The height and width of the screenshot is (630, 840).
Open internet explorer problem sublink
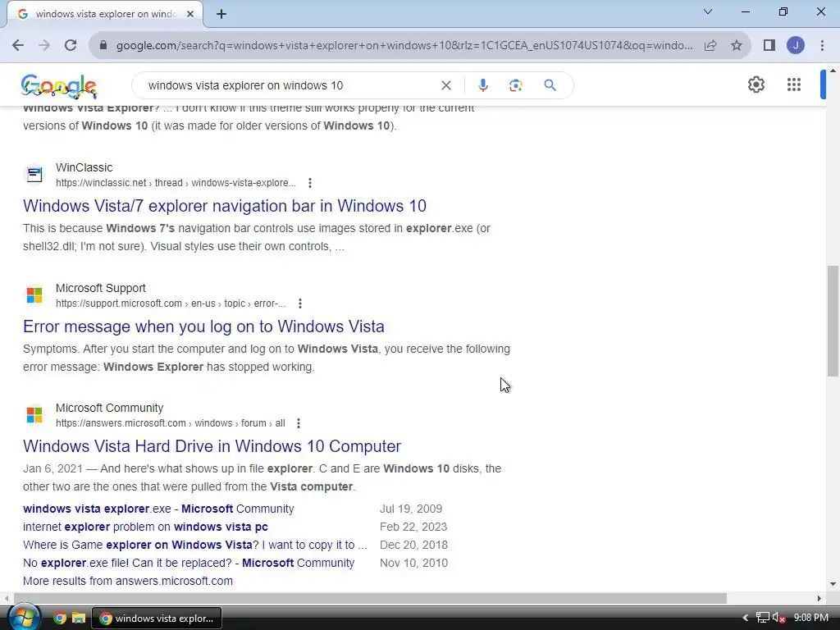145,527
